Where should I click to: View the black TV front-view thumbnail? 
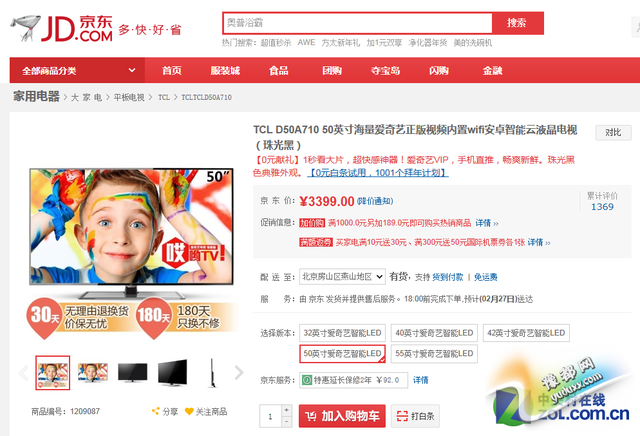[x=133, y=373]
